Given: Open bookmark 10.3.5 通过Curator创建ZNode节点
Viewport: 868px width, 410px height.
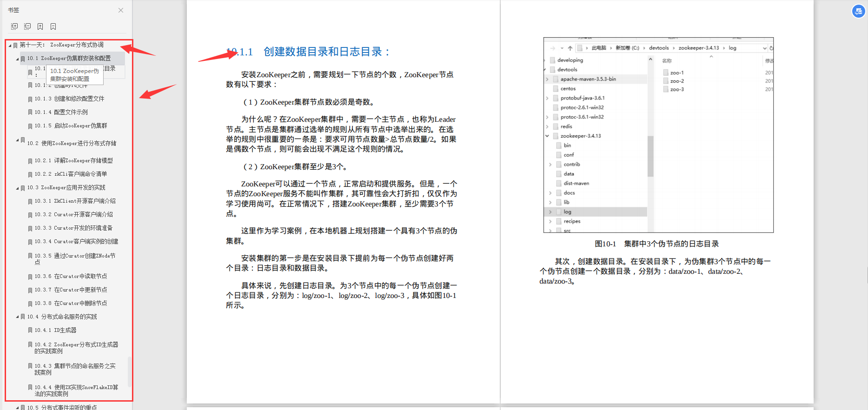Looking at the screenshot, I should pyautogui.click(x=75, y=259).
